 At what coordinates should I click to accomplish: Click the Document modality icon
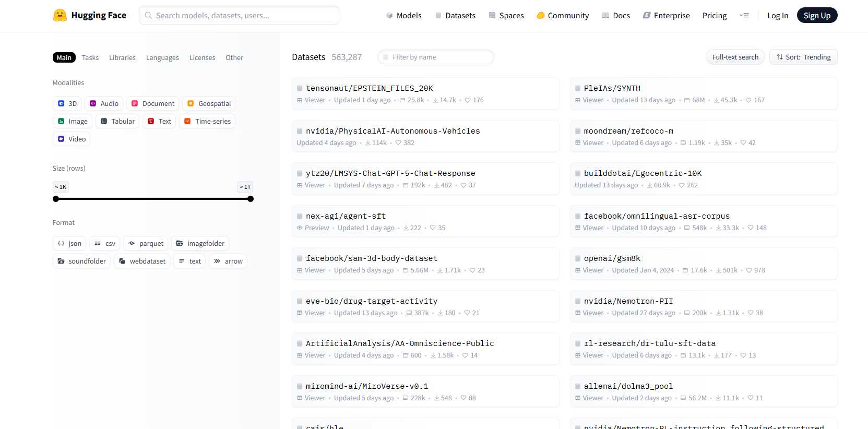click(x=135, y=103)
